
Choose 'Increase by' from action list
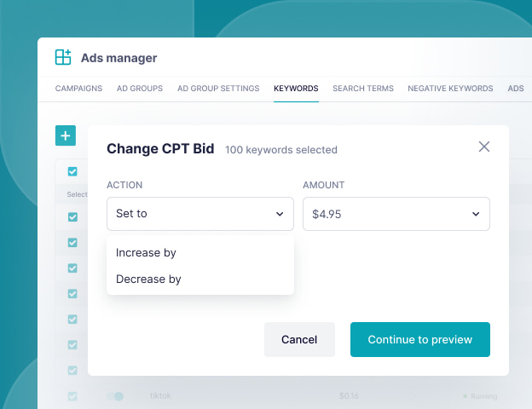(146, 253)
